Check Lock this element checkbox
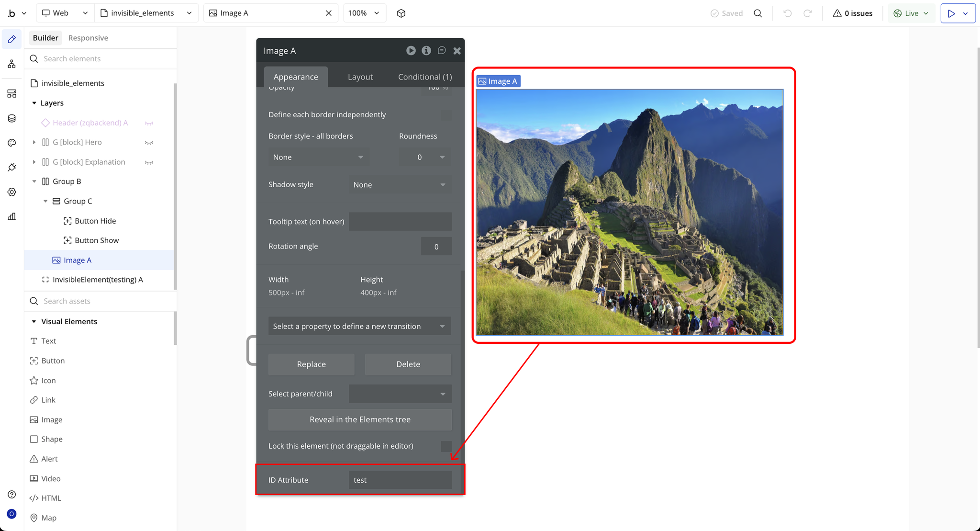 [445, 446]
